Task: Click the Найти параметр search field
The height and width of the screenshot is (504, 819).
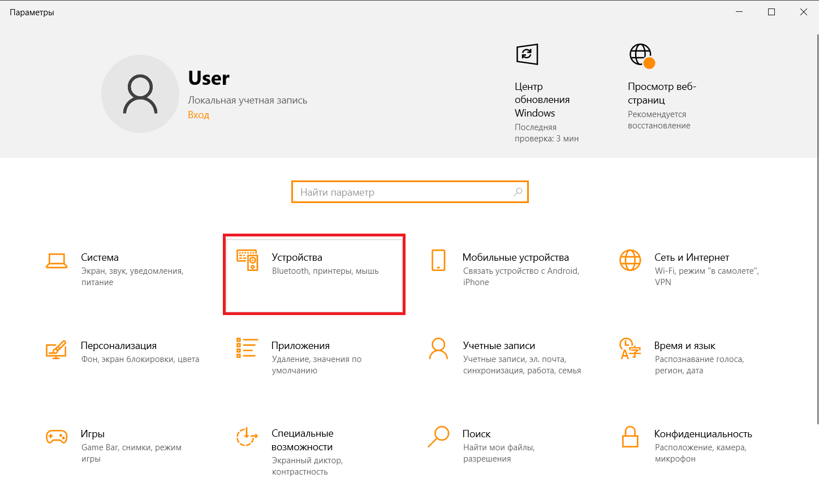Action: (402, 192)
